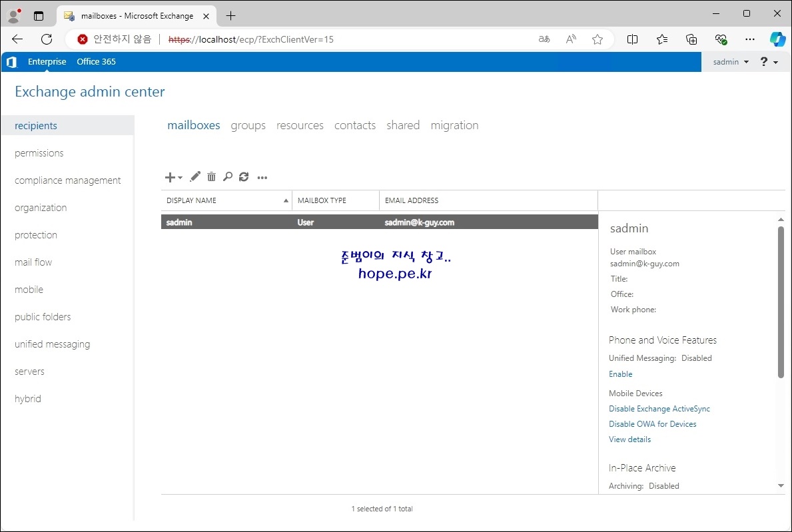Image resolution: width=792 pixels, height=532 pixels.
Task: Click the browser essentials heart icon
Action: pyautogui.click(x=721, y=39)
